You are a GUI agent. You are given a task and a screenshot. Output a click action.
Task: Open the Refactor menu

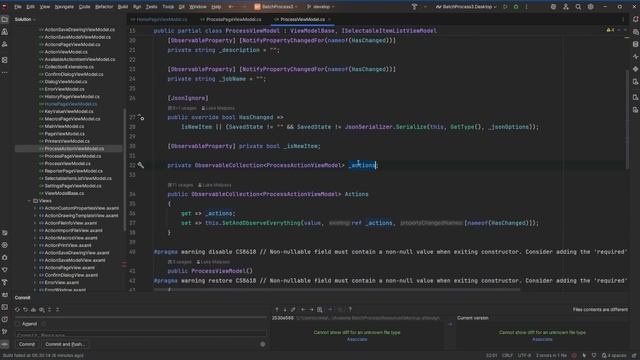pyautogui.click(x=104, y=7)
